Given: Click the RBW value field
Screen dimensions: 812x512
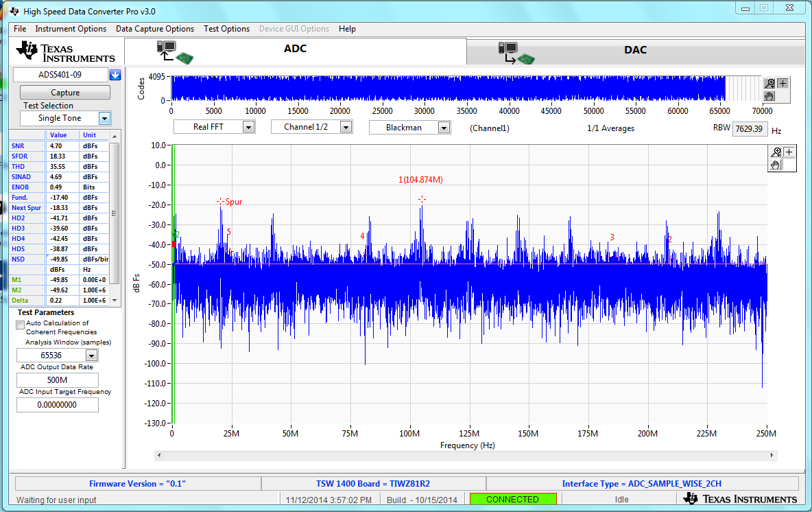Looking at the screenshot, I should (750, 129).
